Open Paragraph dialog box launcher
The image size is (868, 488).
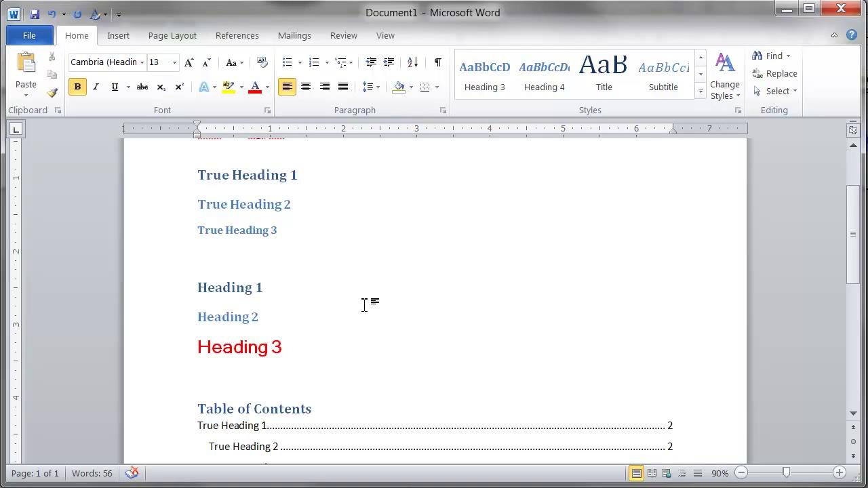point(443,110)
